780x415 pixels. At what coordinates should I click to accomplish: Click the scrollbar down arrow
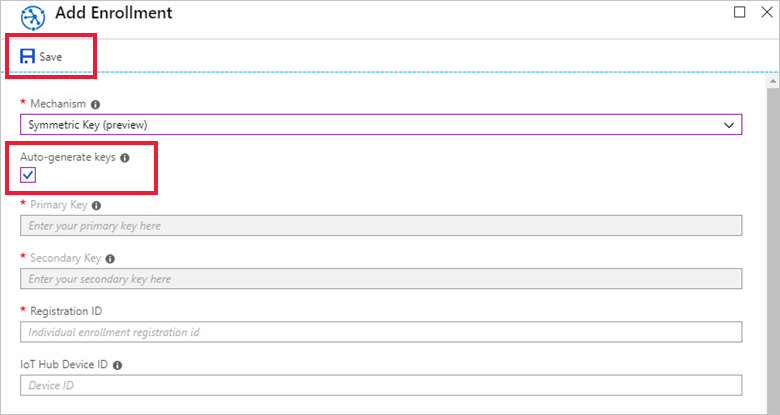coord(772,408)
